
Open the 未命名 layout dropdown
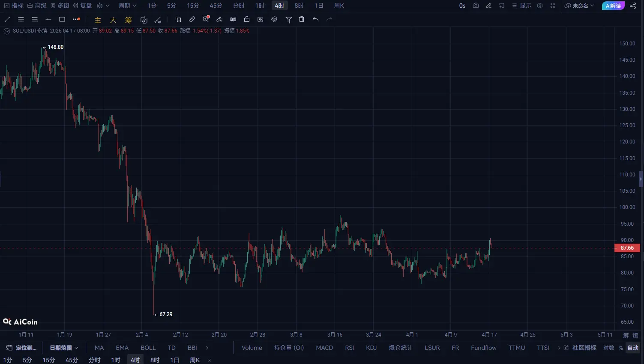click(x=579, y=6)
